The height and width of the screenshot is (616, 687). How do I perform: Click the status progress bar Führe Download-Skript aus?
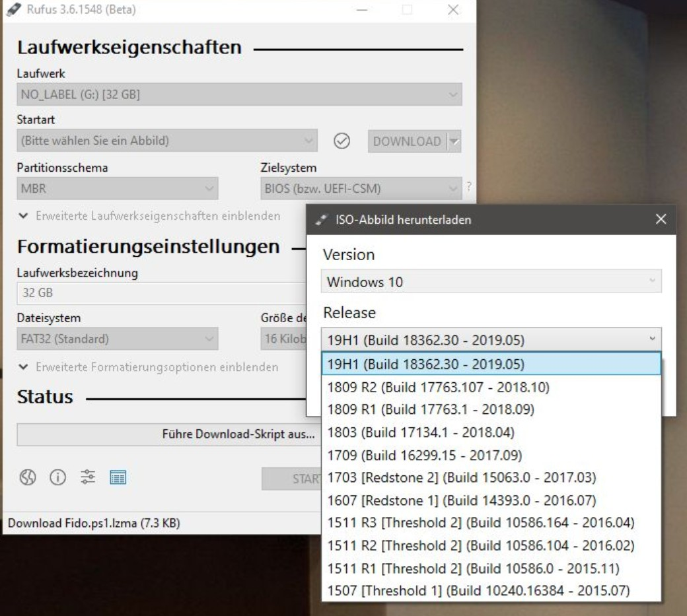point(169,434)
